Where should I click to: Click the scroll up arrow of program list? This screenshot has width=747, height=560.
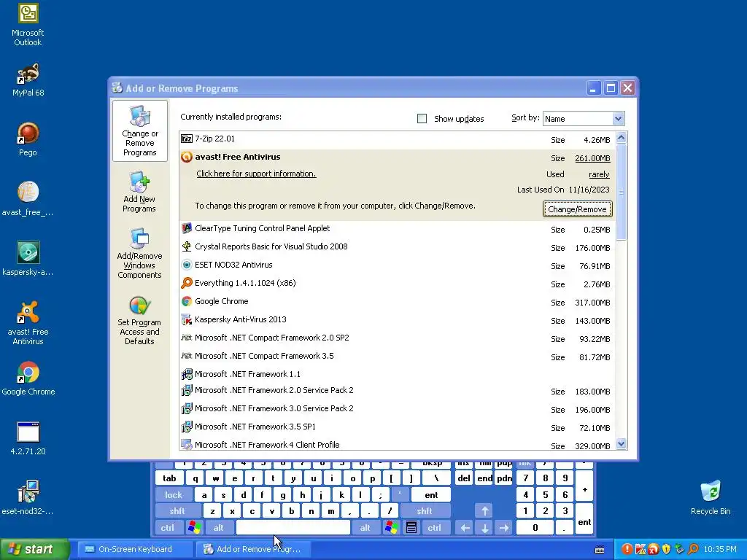pos(621,138)
